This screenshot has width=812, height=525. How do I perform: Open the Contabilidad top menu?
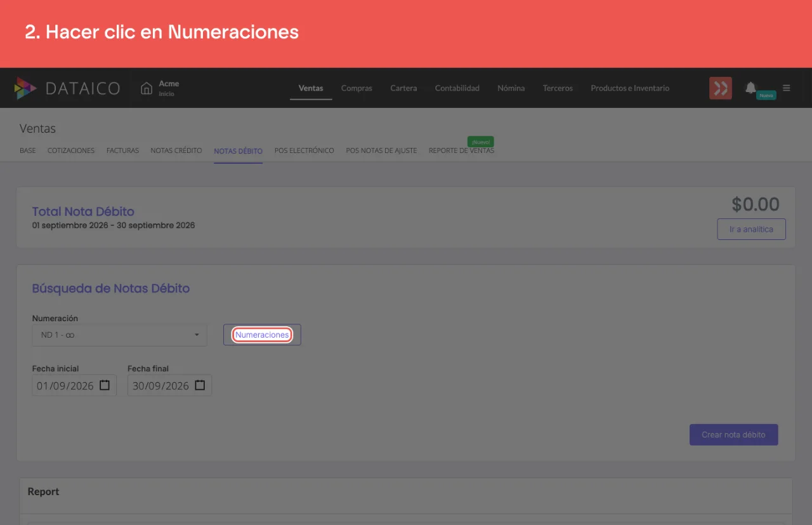click(x=457, y=88)
